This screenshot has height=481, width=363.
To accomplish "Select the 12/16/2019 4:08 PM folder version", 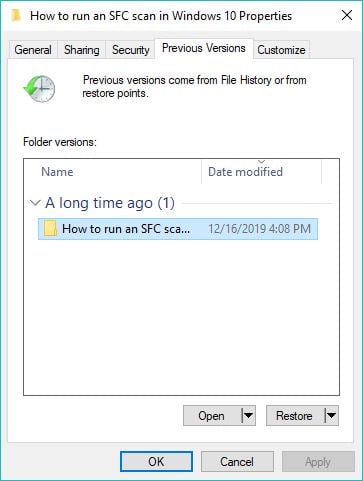I will tap(178, 229).
